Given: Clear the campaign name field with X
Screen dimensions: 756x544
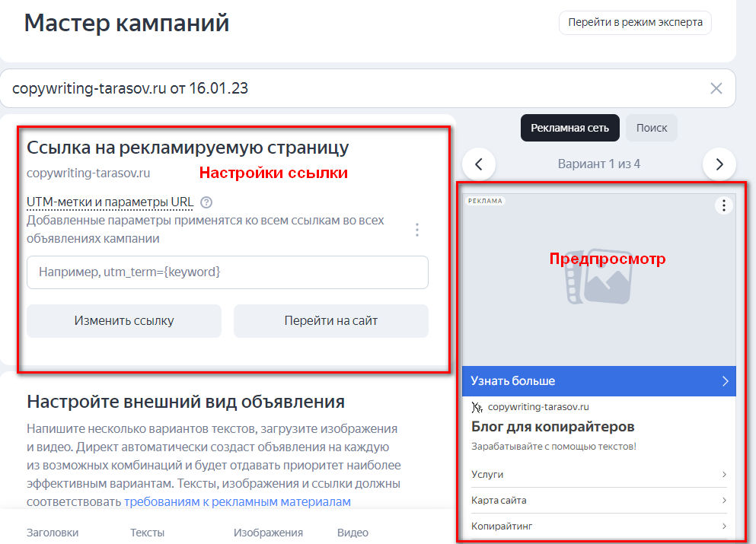Looking at the screenshot, I should tap(716, 88).
